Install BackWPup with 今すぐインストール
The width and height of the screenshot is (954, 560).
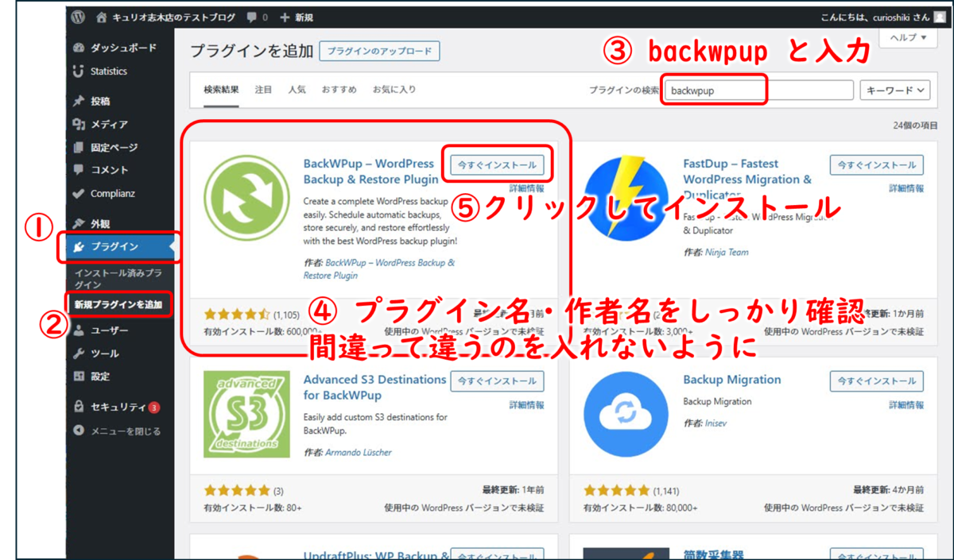coord(498,165)
